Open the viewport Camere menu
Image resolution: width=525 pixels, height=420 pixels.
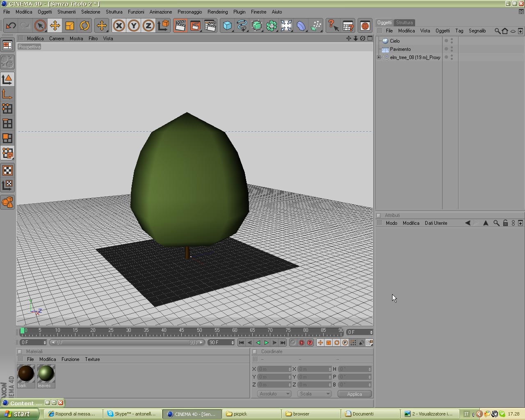pos(57,39)
